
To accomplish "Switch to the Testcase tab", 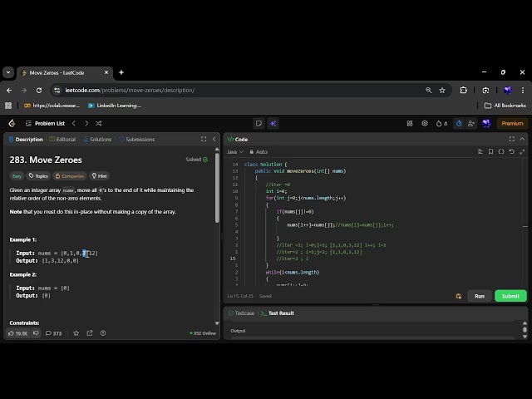I will coord(241,313).
